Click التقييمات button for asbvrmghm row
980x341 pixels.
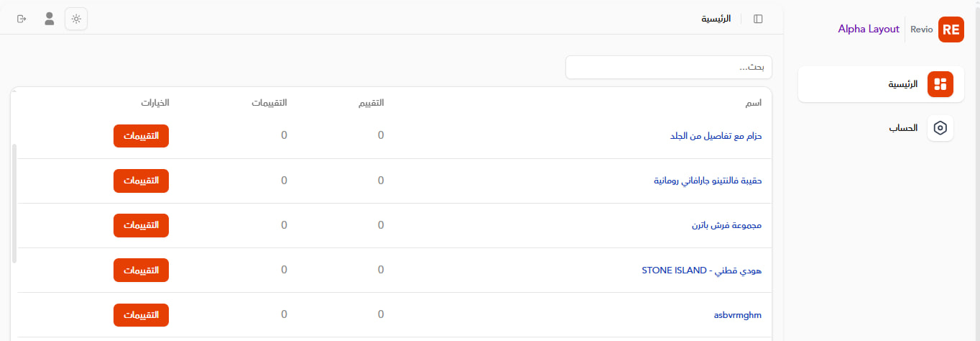[x=141, y=315]
